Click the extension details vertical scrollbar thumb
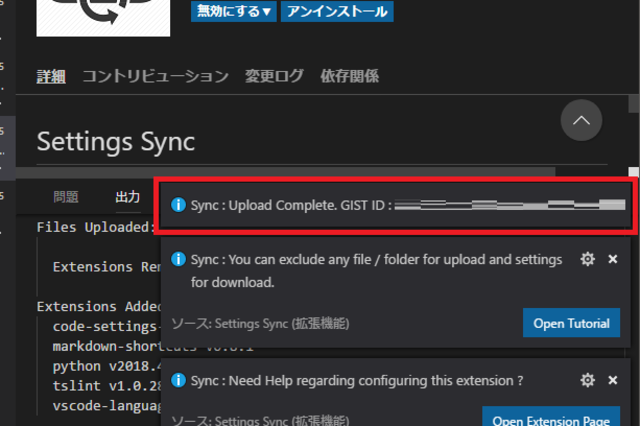The image size is (640, 426). 634,103
